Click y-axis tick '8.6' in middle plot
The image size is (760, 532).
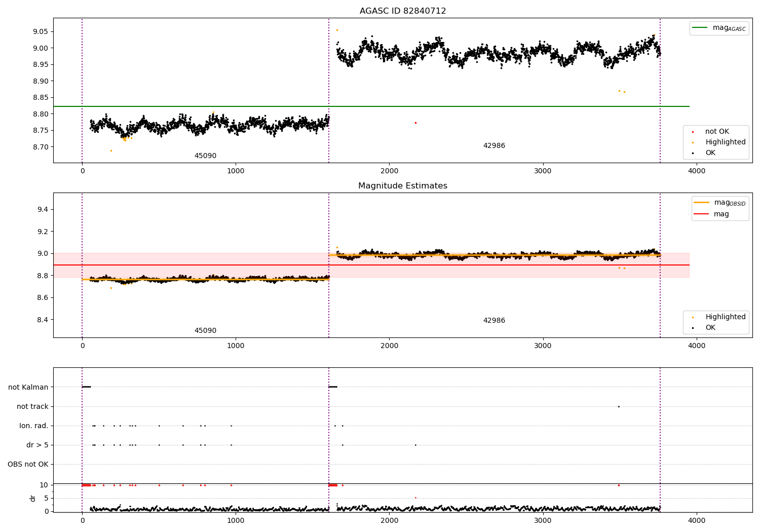click(43, 297)
